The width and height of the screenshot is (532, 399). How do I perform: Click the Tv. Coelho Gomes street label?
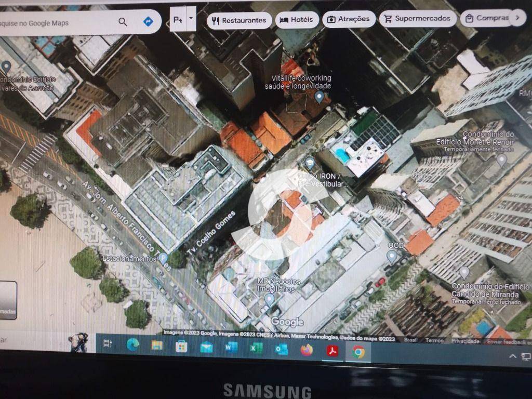[211, 232]
